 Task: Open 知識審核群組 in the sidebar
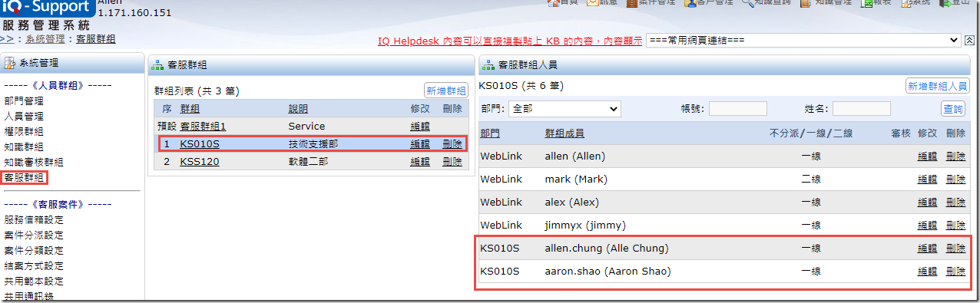tap(34, 162)
